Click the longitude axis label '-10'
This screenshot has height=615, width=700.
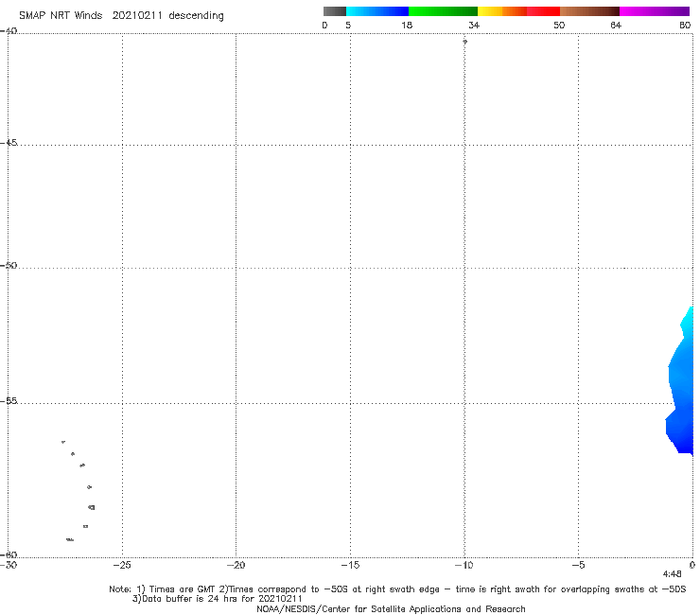(x=464, y=565)
